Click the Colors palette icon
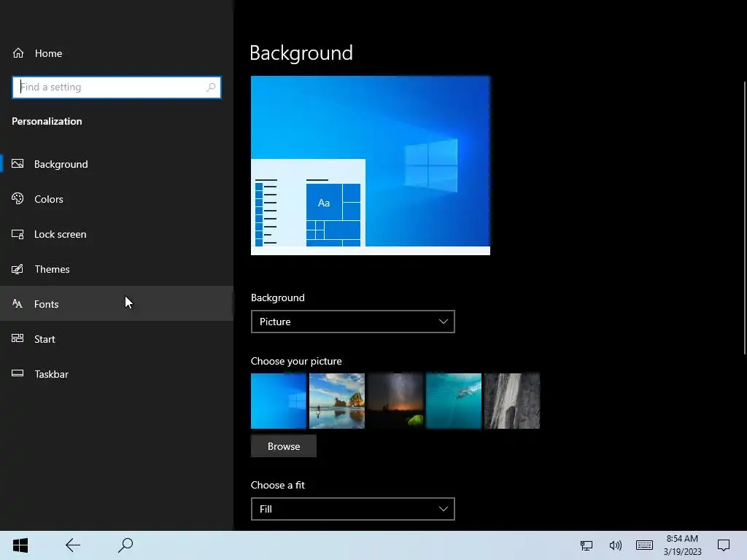The image size is (747, 560). (18, 198)
